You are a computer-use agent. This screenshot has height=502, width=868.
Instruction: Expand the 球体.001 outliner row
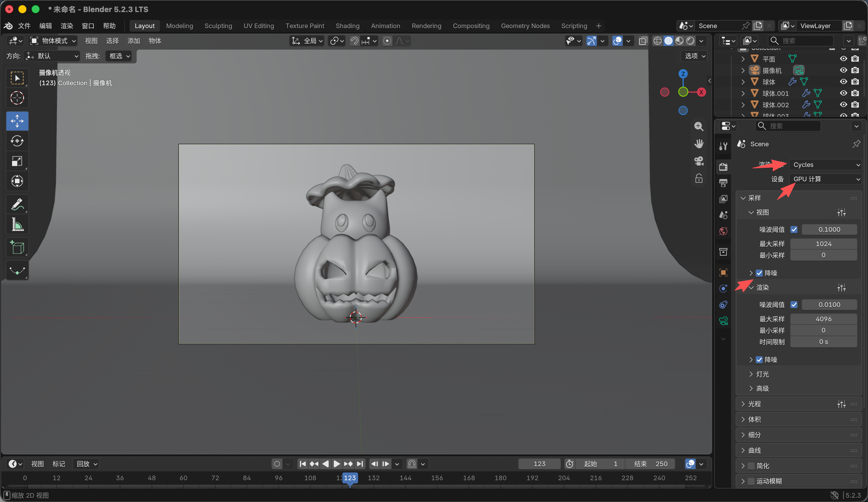point(743,93)
